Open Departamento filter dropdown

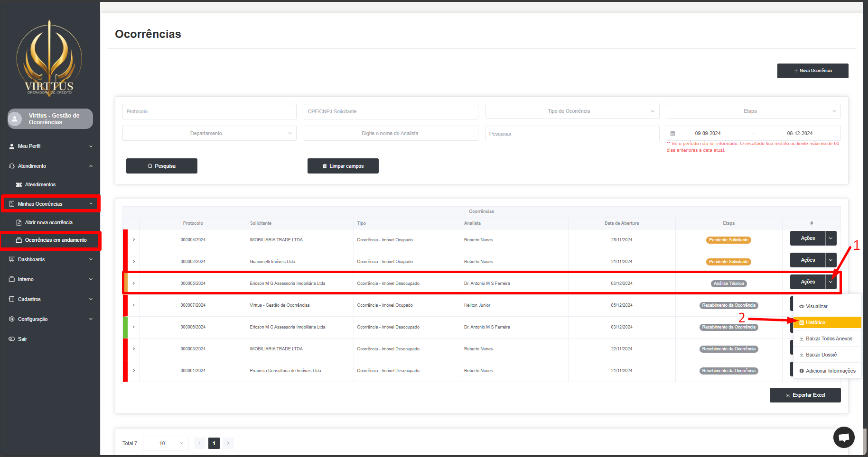(x=209, y=134)
